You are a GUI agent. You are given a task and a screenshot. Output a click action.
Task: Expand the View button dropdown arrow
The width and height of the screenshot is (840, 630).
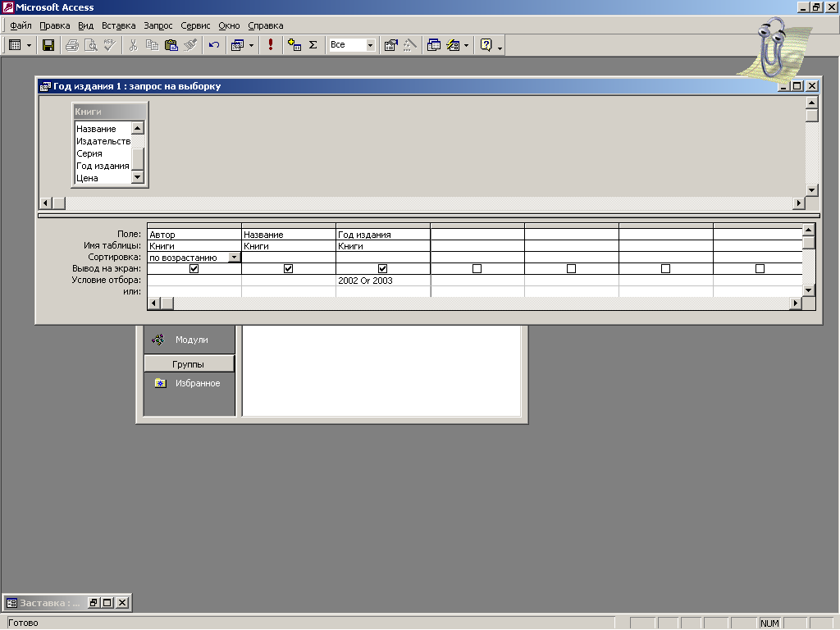click(29, 45)
